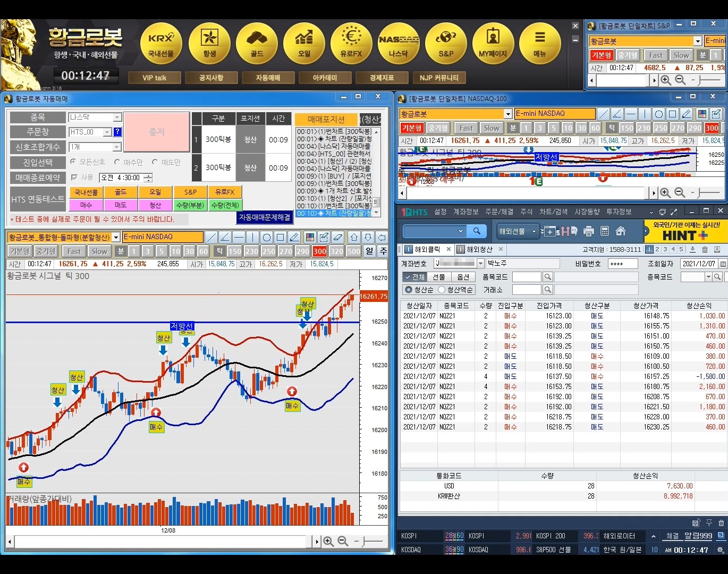728x574 pixels.
Task: Select the 매수만 radio button
Action: [x=117, y=162]
